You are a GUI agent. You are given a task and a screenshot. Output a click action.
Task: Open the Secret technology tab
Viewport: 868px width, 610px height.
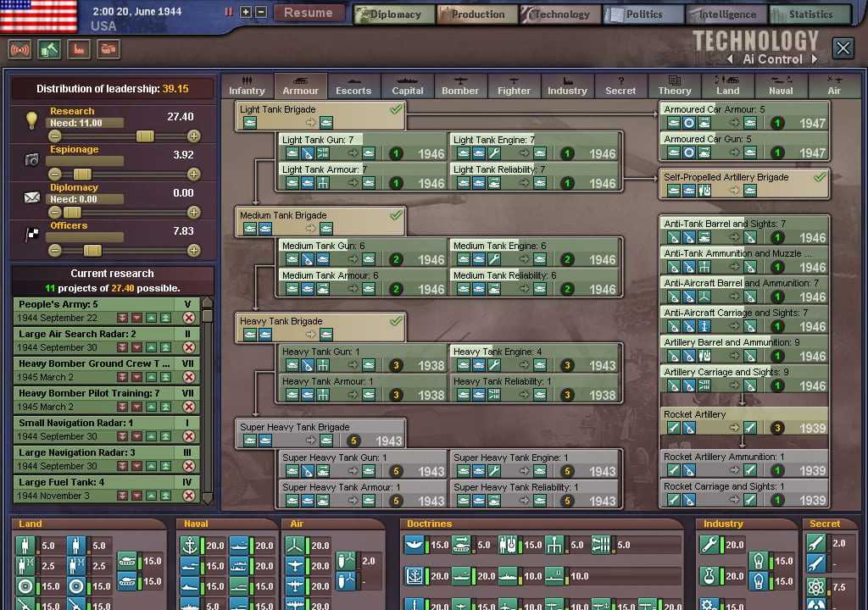click(x=620, y=86)
